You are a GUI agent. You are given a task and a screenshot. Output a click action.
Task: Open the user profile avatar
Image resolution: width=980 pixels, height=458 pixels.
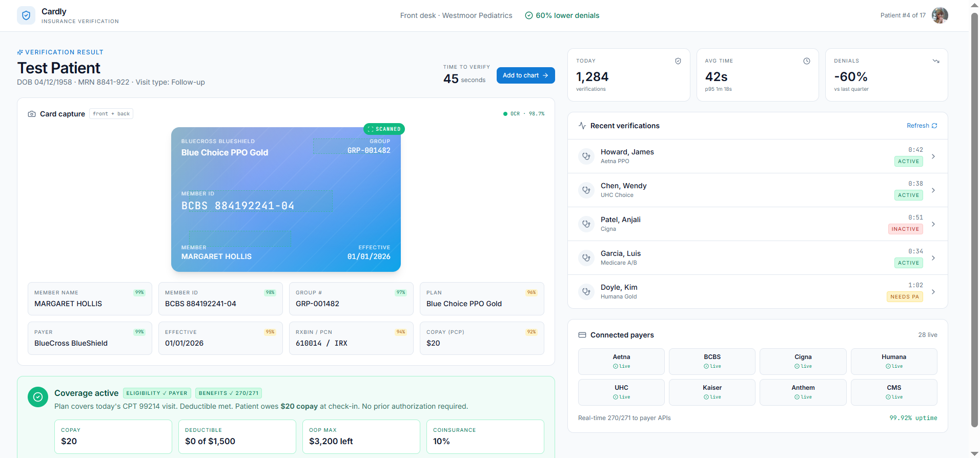pyautogui.click(x=940, y=15)
